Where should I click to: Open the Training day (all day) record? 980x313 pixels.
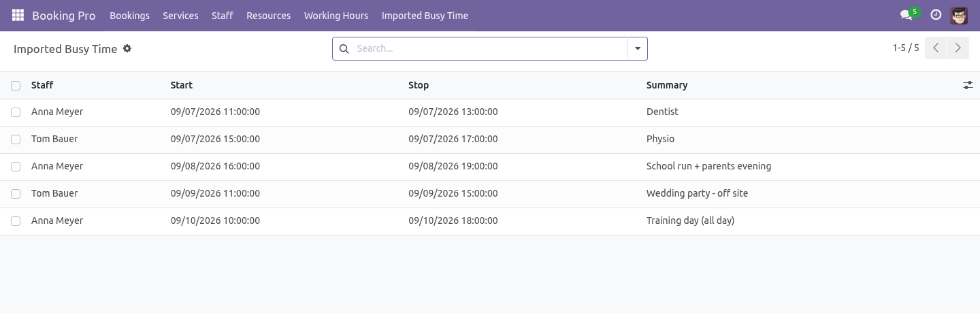pos(690,220)
